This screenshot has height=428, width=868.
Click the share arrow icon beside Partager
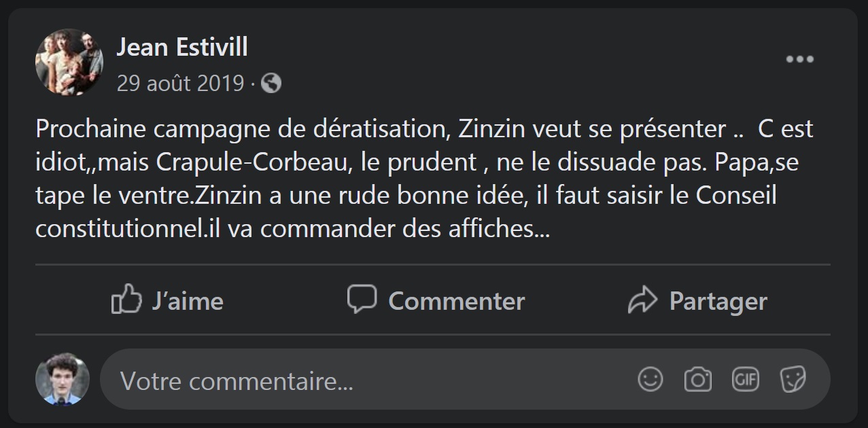[643, 300]
